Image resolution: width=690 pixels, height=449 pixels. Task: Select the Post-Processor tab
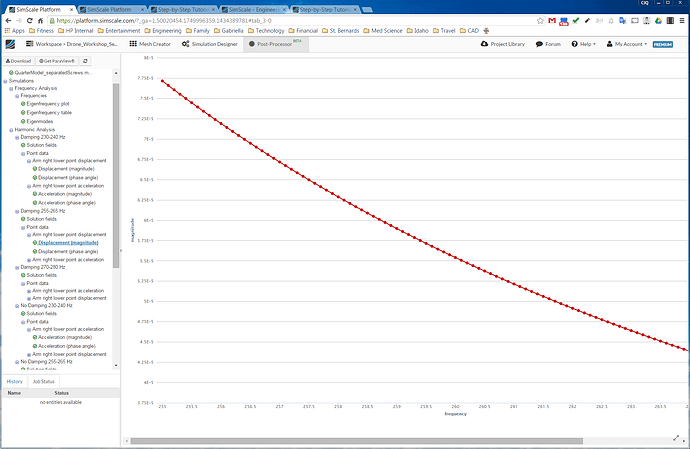tap(275, 44)
